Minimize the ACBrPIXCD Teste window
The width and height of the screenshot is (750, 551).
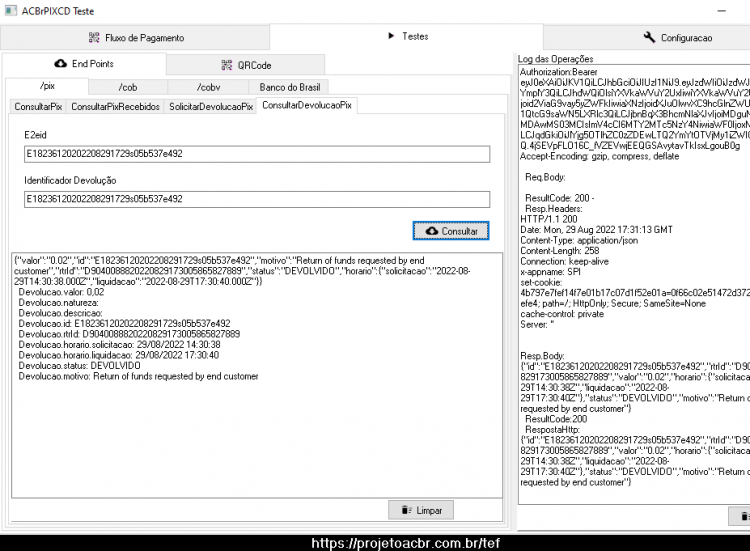click(x=722, y=11)
